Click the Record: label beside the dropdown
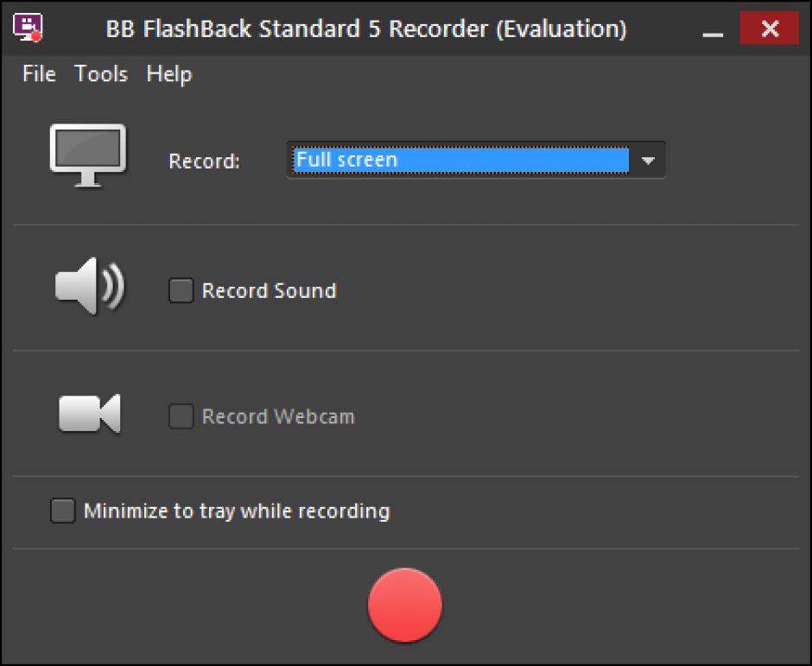 pyautogui.click(x=204, y=162)
